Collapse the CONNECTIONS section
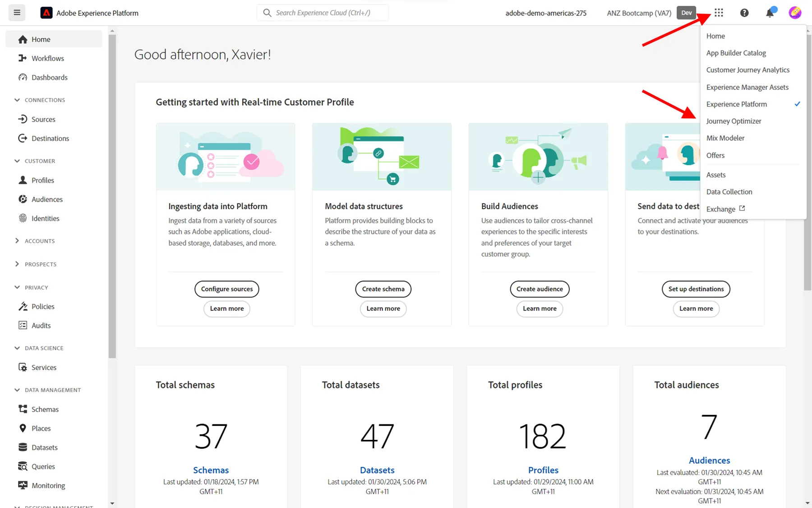Screen dimensions: 812x508 pyautogui.click(x=17, y=100)
